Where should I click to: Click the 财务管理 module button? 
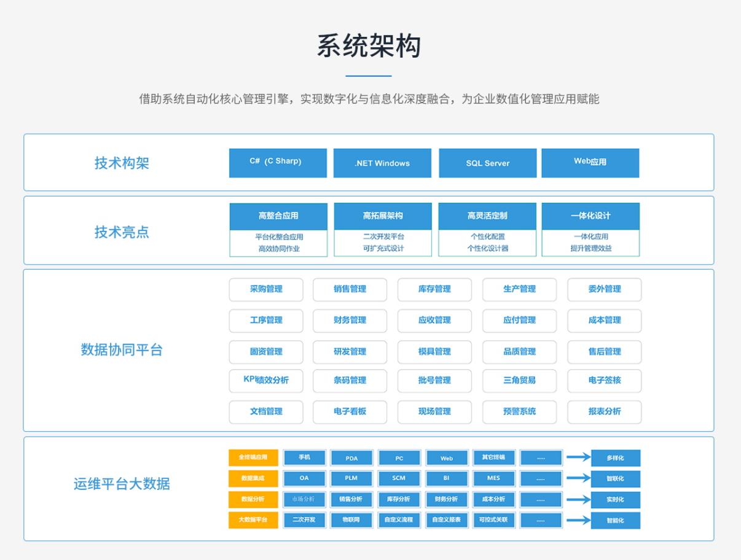coord(350,321)
